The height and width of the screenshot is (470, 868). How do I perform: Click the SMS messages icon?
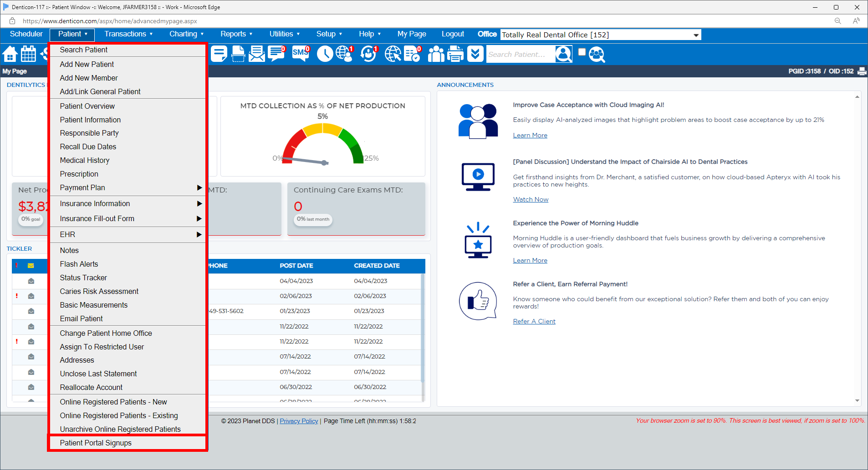[x=300, y=54]
